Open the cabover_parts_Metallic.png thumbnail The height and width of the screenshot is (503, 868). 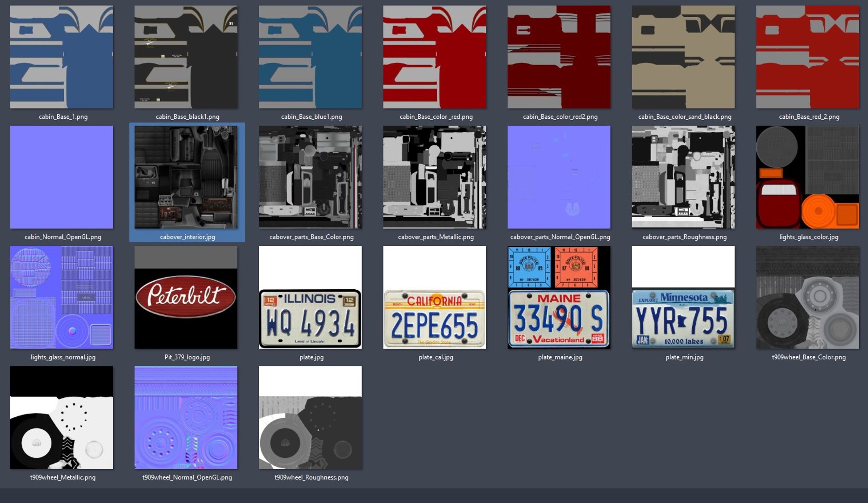(x=434, y=177)
